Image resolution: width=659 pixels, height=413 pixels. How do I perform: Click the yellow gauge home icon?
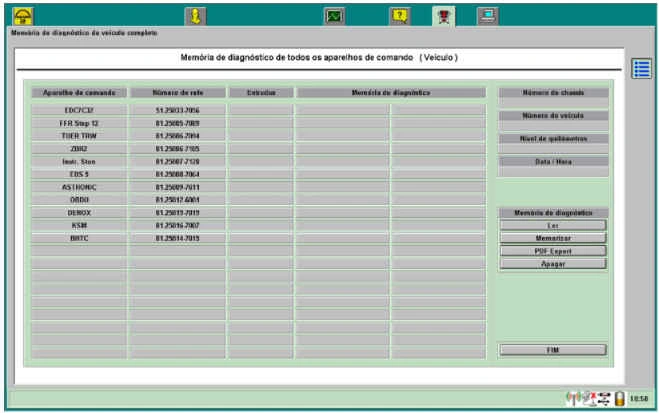coord(22,15)
